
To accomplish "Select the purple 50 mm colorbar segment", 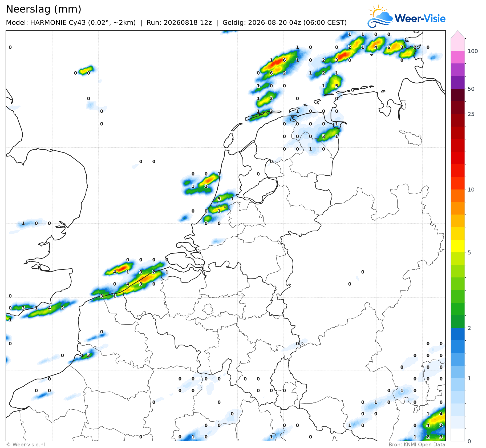I will [458, 82].
